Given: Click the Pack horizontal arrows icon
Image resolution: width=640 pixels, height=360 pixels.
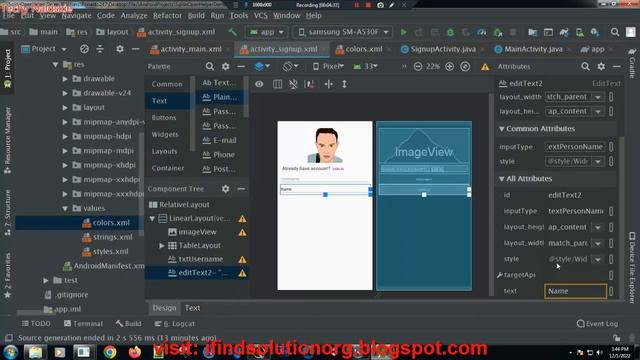Looking at the screenshot, I should tap(328, 84).
